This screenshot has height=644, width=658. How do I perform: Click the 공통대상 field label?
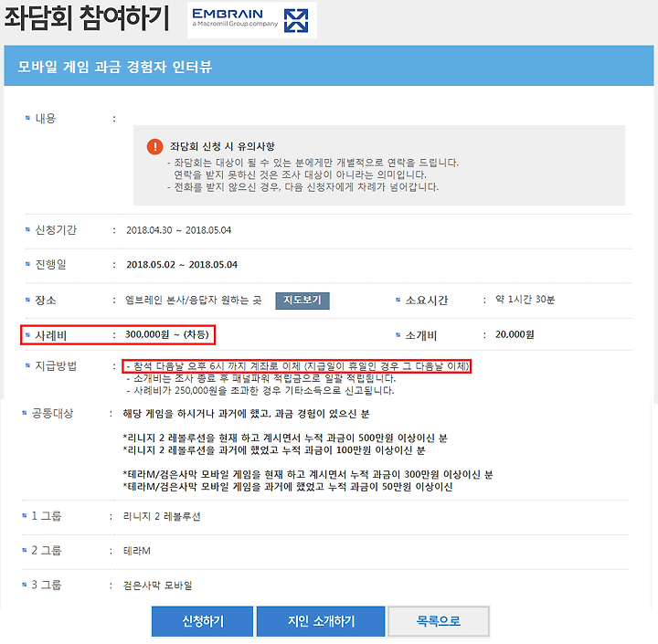52,413
